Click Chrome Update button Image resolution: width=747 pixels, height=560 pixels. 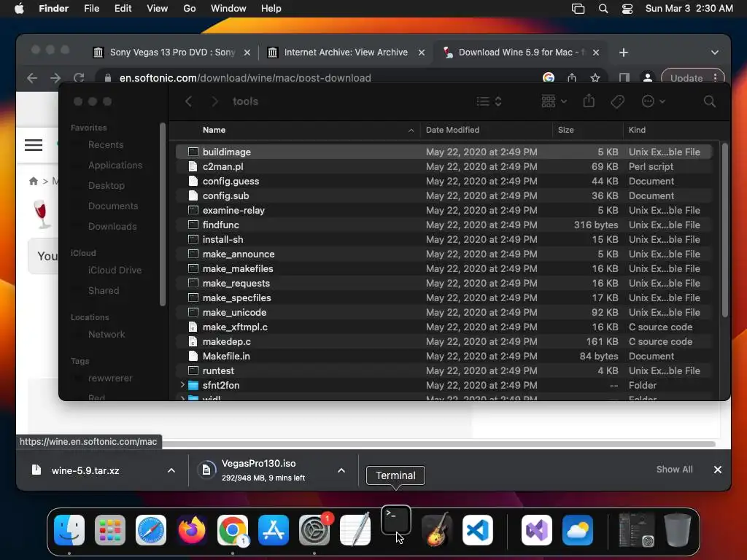pos(686,77)
